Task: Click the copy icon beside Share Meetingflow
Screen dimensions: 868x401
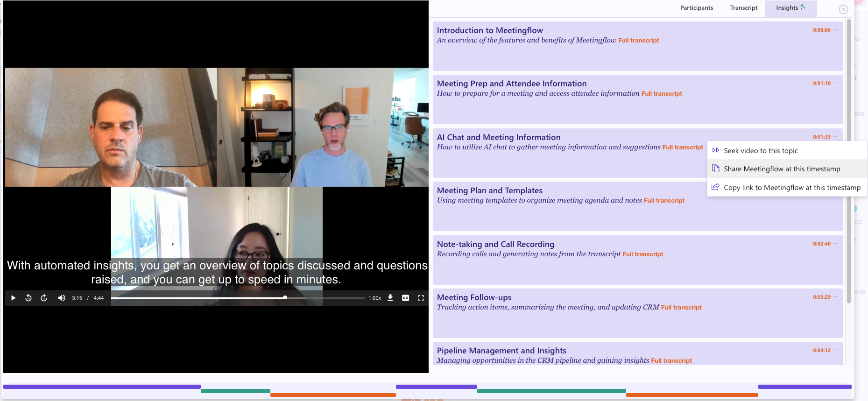Action: (715, 168)
